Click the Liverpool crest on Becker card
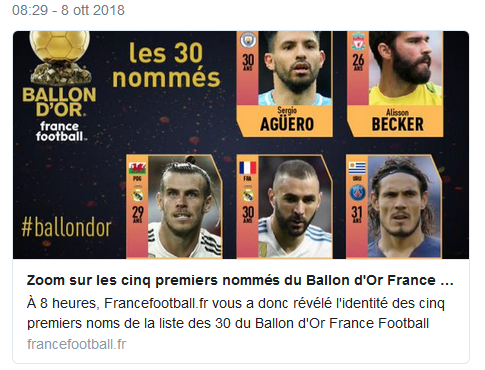The width and height of the screenshot is (485, 370). 358,41
